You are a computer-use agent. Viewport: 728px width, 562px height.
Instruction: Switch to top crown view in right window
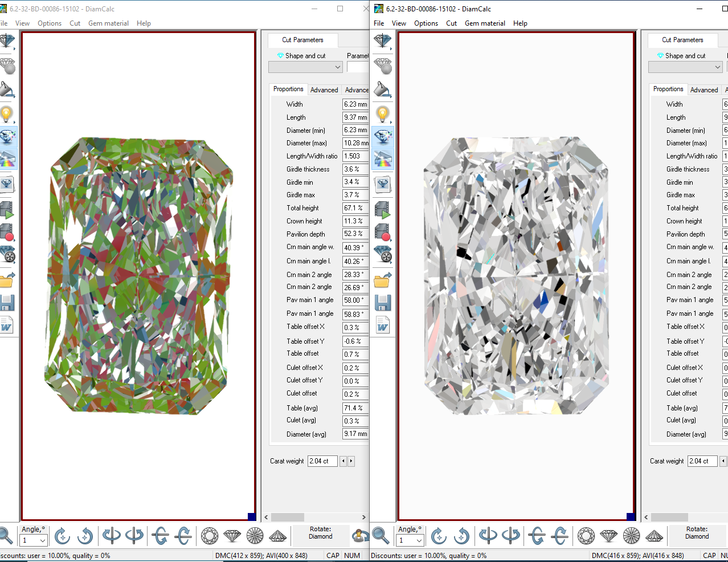tap(586, 536)
